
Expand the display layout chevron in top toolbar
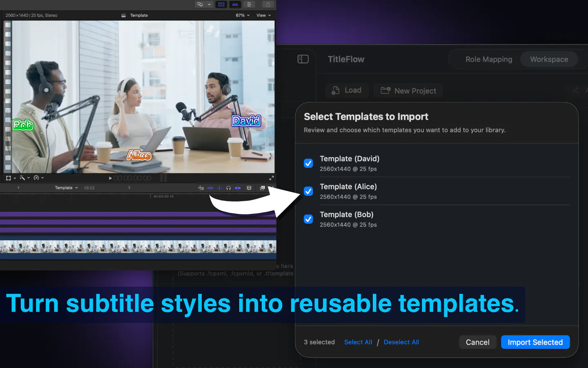(x=209, y=4)
